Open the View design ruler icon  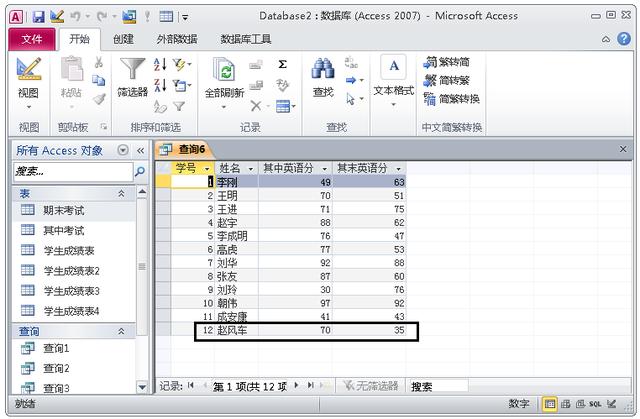[29, 69]
